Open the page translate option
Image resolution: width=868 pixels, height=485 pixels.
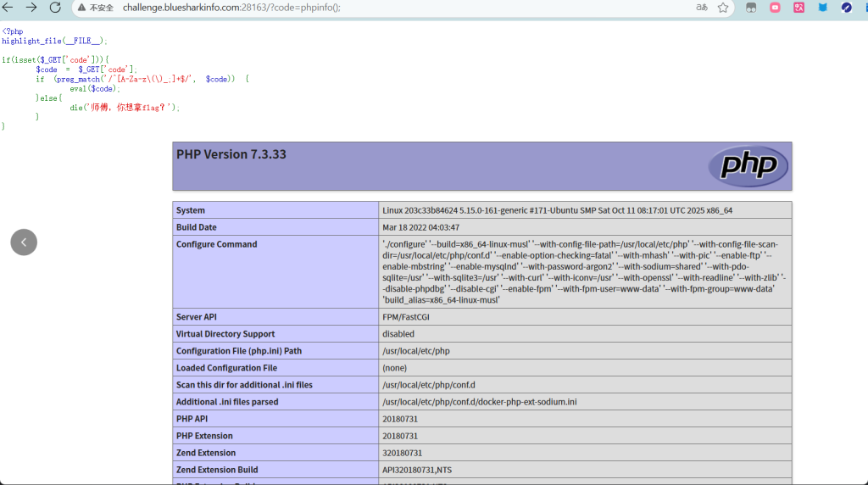tap(702, 8)
